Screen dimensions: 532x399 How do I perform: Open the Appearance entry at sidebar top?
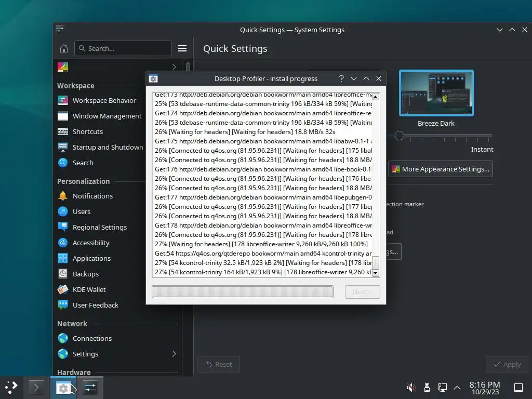117,67
